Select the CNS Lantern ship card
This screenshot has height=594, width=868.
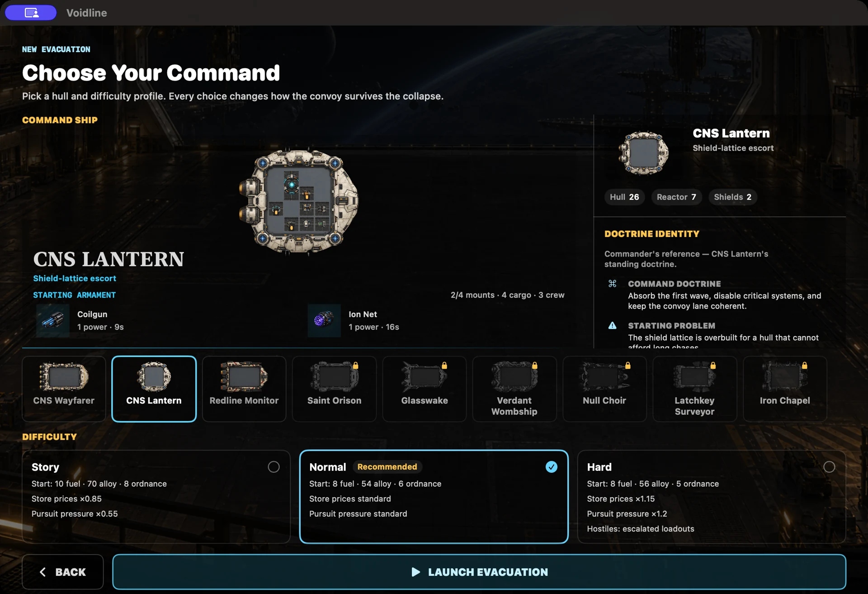(x=154, y=389)
